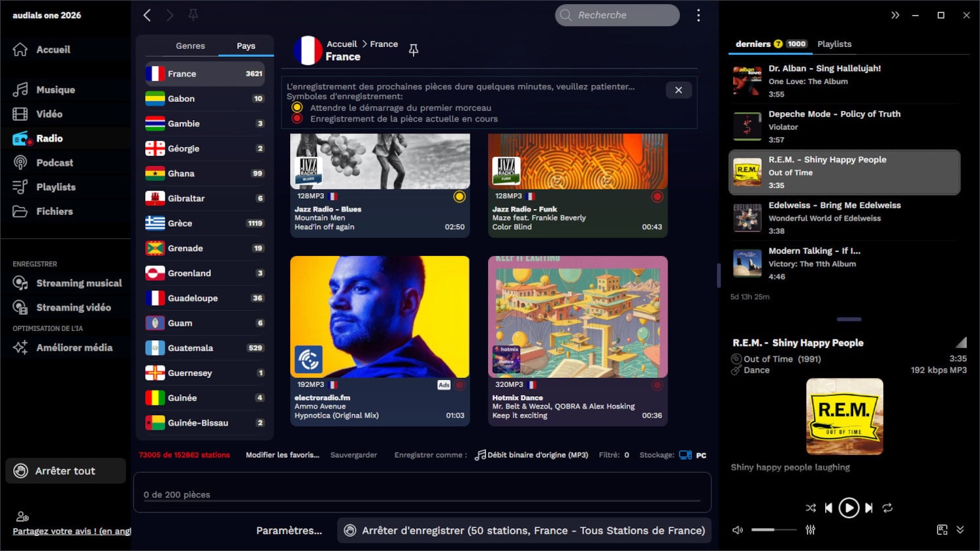Open Paramètres... settings
This screenshot has width=980, height=551.
coord(289,531)
